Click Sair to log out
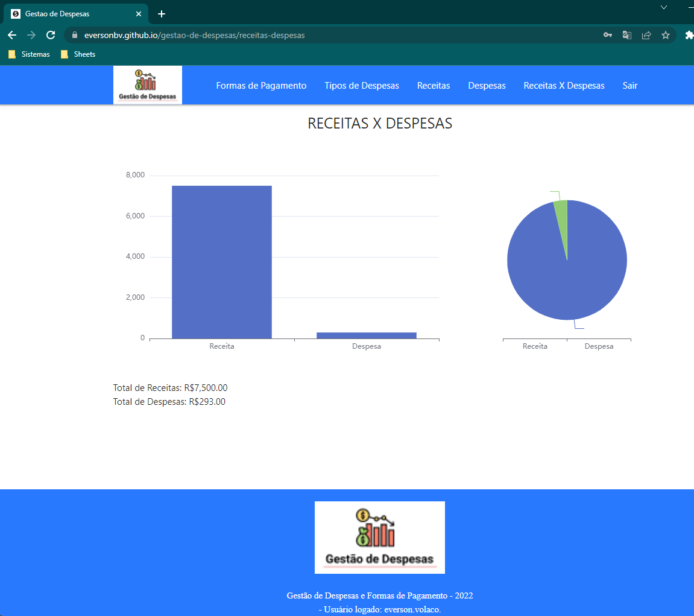The image size is (694, 616). pyautogui.click(x=629, y=85)
